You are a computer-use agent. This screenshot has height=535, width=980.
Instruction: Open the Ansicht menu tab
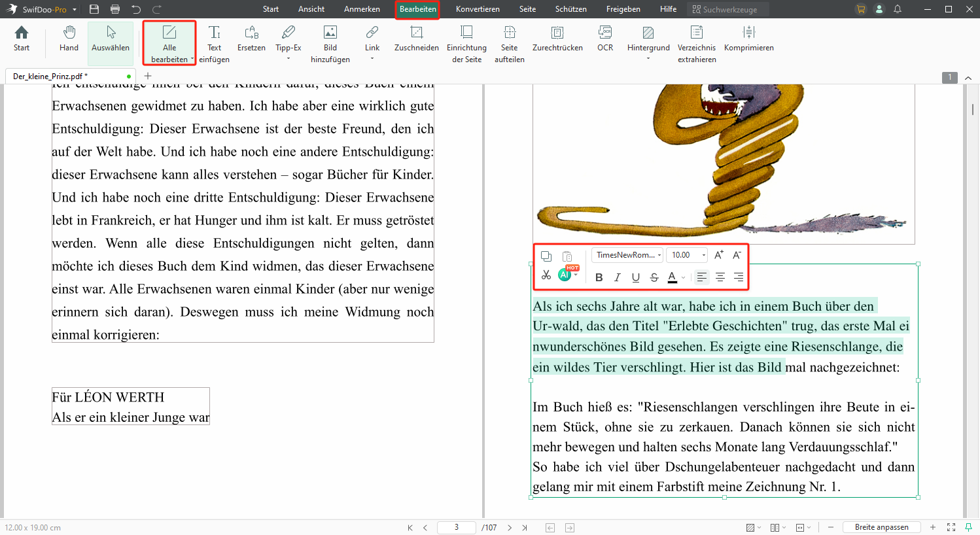click(x=311, y=9)
